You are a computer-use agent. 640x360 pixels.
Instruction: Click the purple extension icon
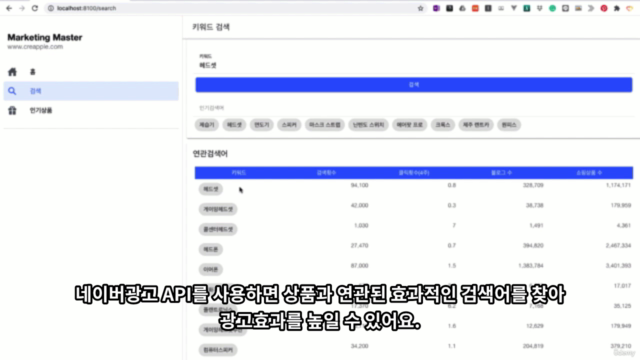point(436,8)
